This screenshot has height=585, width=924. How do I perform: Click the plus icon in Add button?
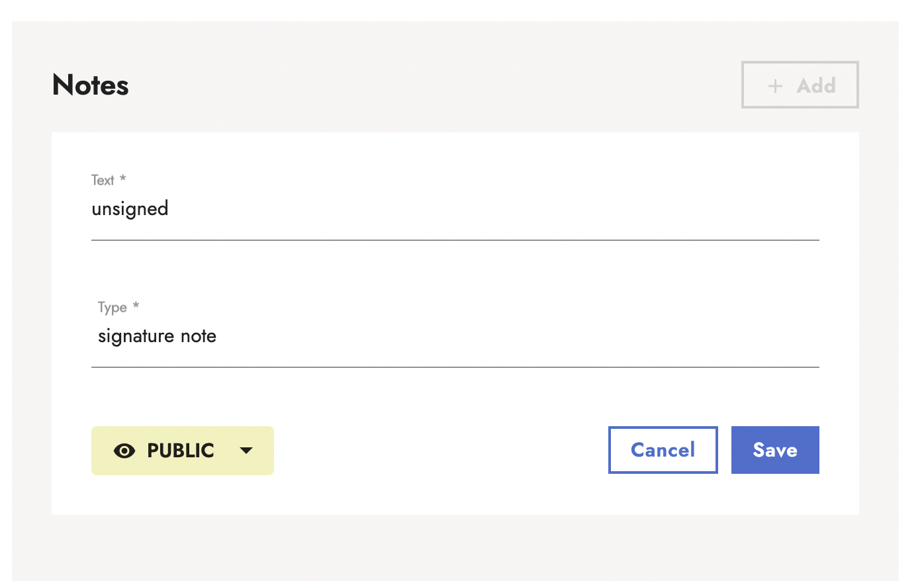pos(775,85)
